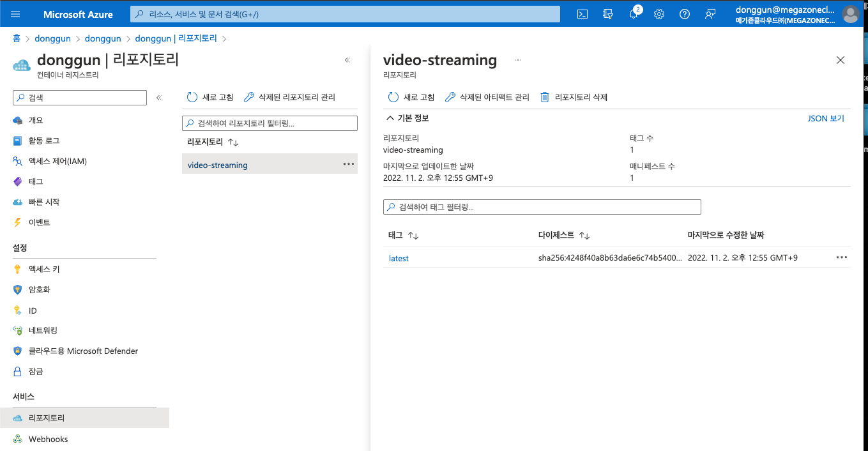Sort tags by 다이제스트 column

click(564, 235)
